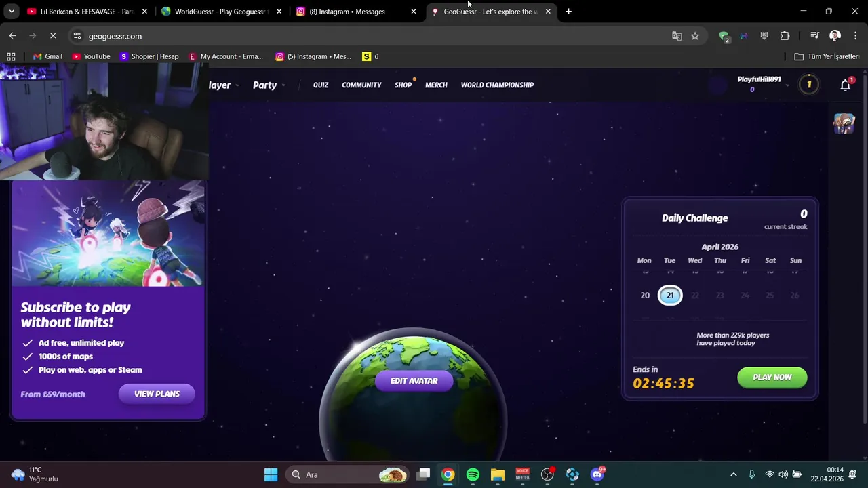Image resolution: width=868 pixels, height=488 pixels.
Task: Click the EDIT AVATAR button
Action: [414, 380]
